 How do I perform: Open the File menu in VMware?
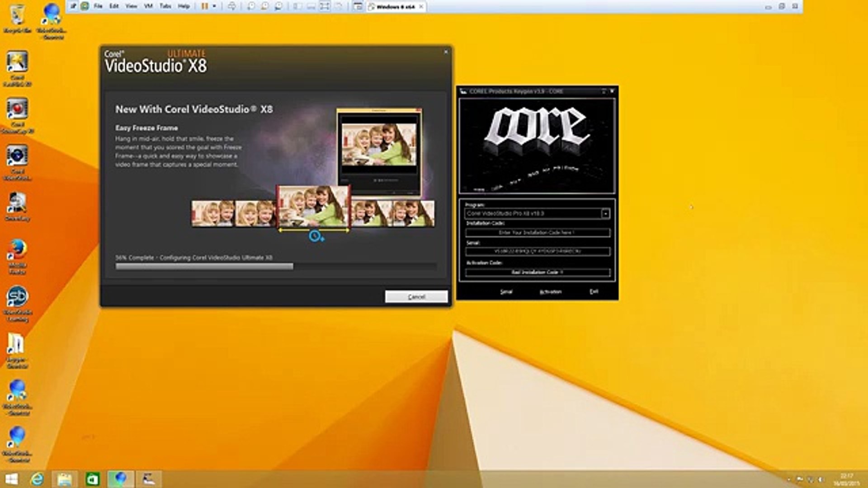click(98, 6)
